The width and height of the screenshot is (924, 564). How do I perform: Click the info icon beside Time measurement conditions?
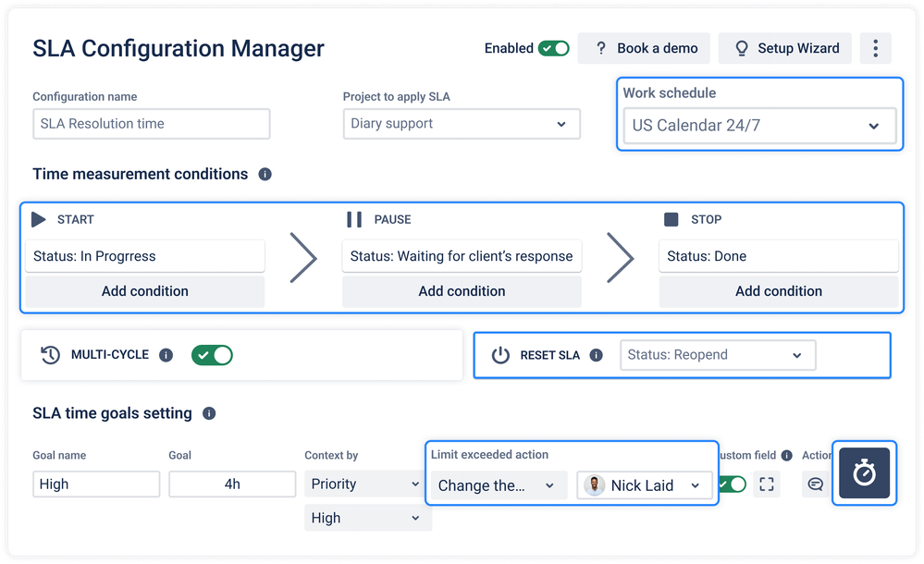pos(265,174)
